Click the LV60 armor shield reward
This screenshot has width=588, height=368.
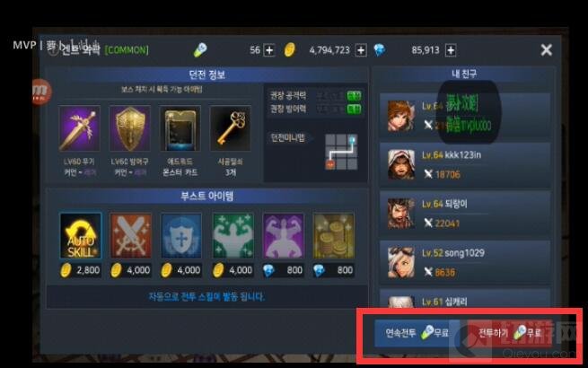pos(130,128)
